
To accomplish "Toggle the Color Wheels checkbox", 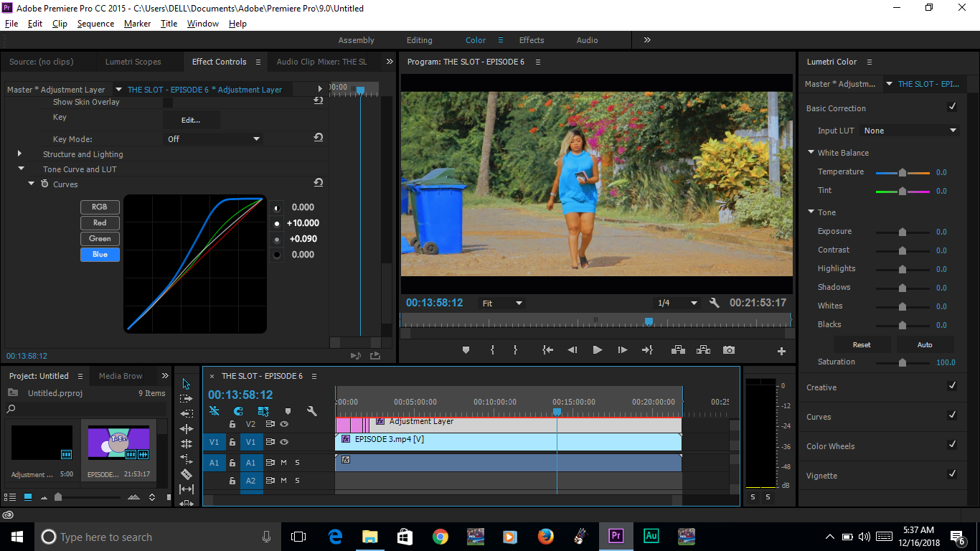I will (952, 445).
